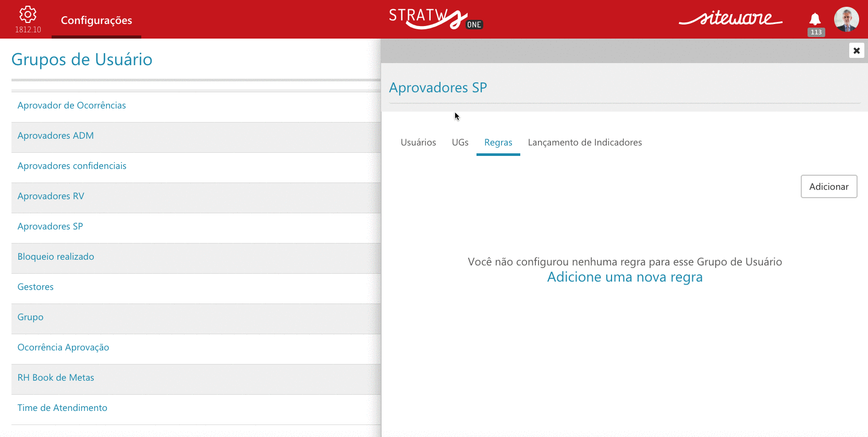Click the Aprovadores SP panel title
Image resolution: width=868 pixels, height=437 pixels.
[438, 88]
